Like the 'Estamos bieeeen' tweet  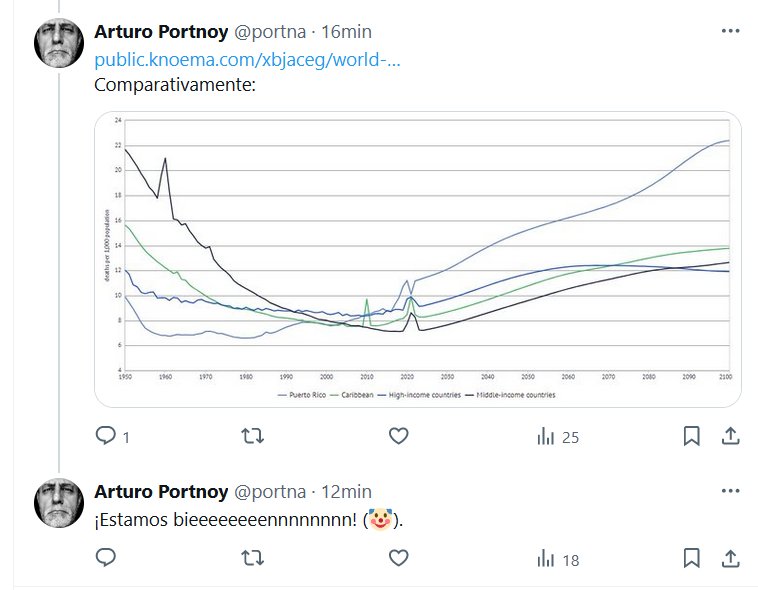(398, 559)
